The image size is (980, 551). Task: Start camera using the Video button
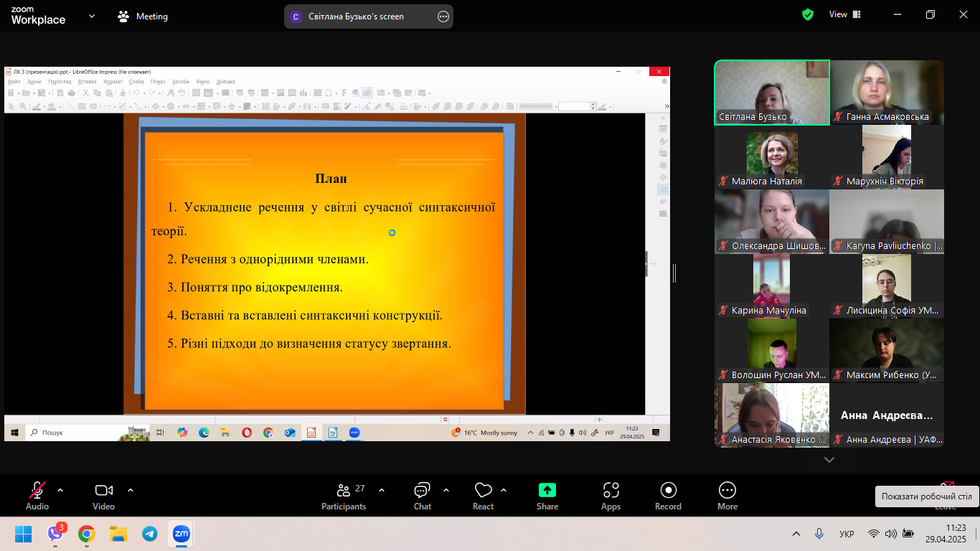click(103, 494)
